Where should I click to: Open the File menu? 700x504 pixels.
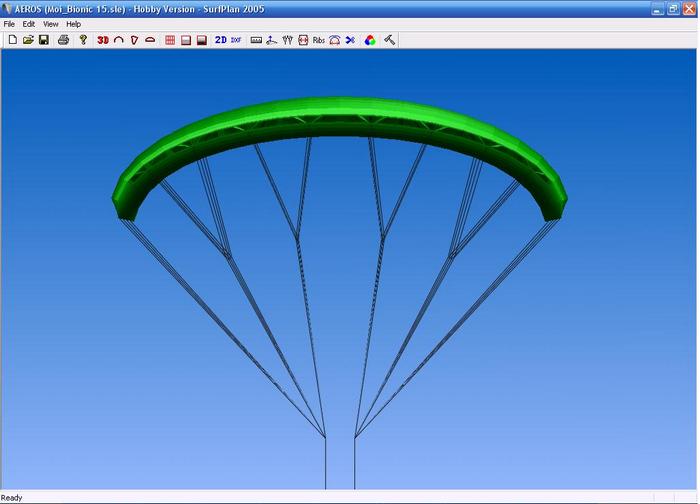(9, 24)
